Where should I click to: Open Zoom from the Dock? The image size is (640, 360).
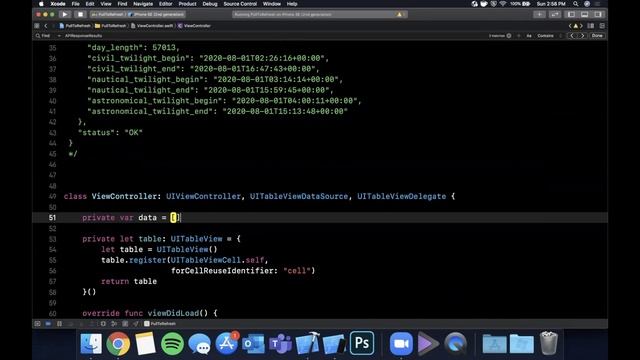[x=401, y=343]
